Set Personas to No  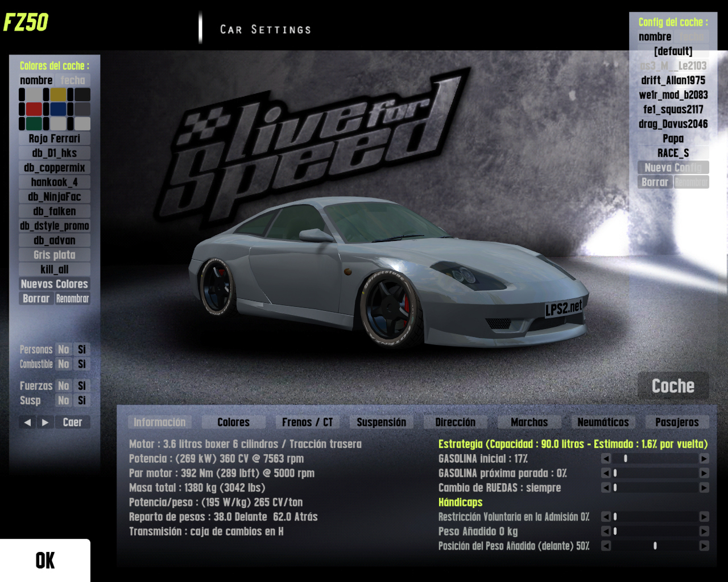point(64,350)
